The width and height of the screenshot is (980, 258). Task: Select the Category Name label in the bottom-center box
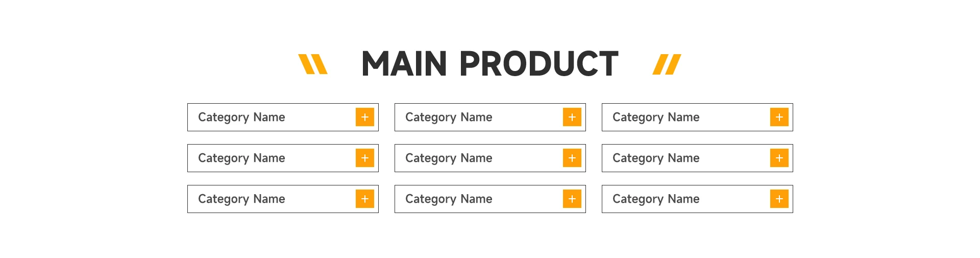449,199
